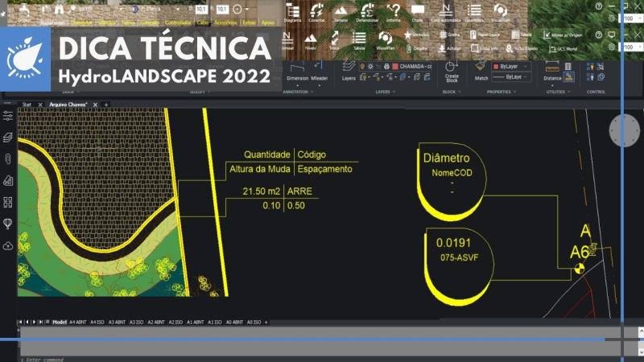Select the Cabo tab

203,23
